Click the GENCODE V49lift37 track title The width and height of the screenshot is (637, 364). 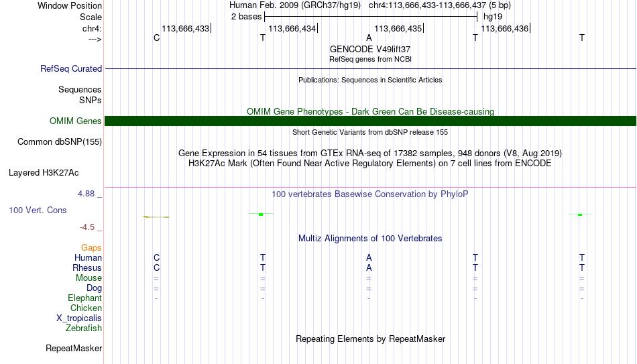(370, 49)
